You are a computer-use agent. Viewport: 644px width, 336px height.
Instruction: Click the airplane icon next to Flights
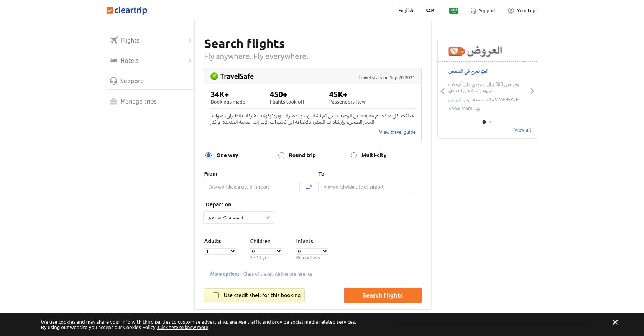(114, 40)
